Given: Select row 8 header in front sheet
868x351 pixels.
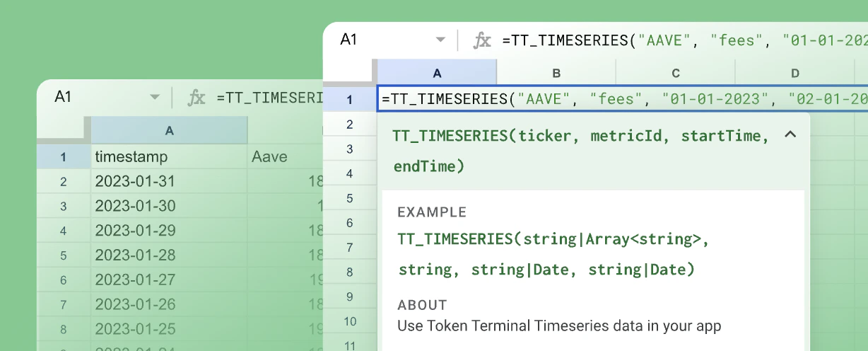Looking at the screenshot, I should pos(349,272).
